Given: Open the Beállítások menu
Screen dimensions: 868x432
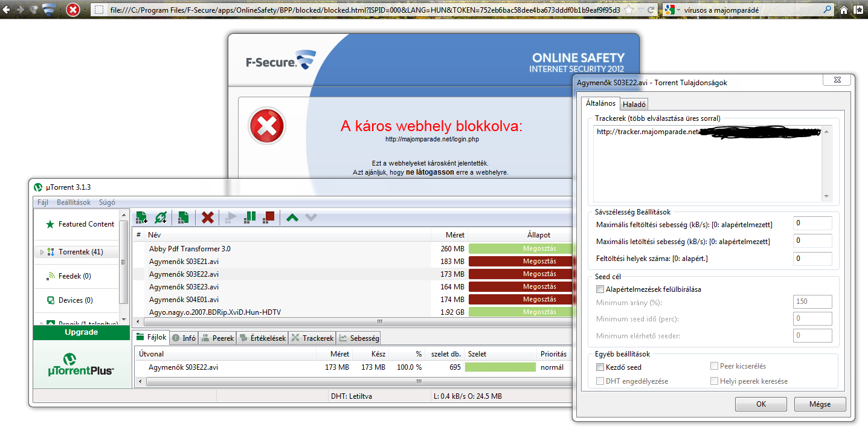Looking at the screenshot, I should point(72,202).
